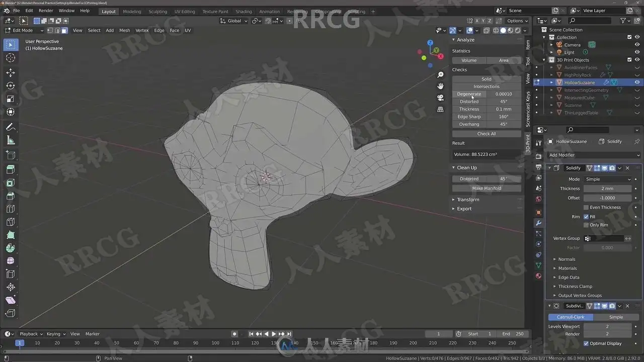The width and height of the screenshot is (644, 362).
Task: Select the Rotate tool in left toolbar
Action: [11, 85]
